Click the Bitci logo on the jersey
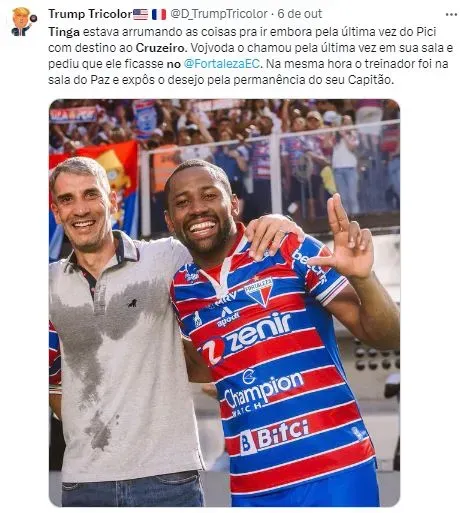The width and height of the screenshot is (472, 513). click(274, 436)
